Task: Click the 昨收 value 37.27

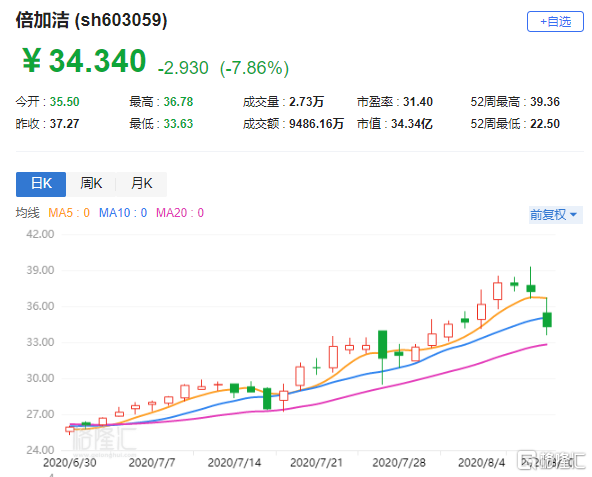Action: (x=64, y=123)
